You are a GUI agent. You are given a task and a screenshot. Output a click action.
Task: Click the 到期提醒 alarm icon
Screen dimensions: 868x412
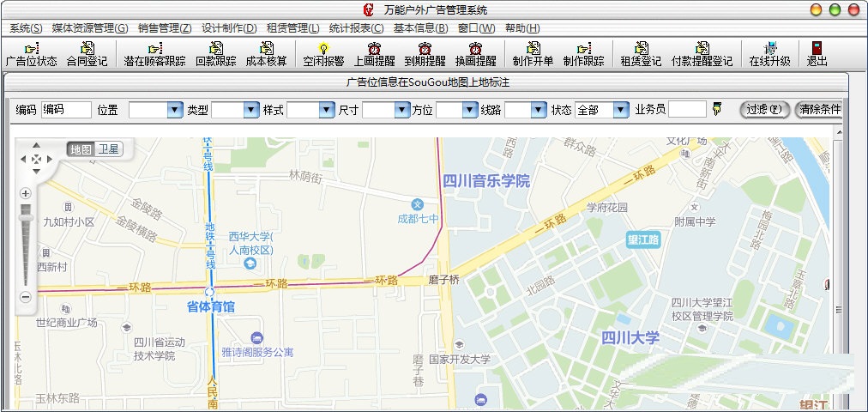tap(425, 49)
